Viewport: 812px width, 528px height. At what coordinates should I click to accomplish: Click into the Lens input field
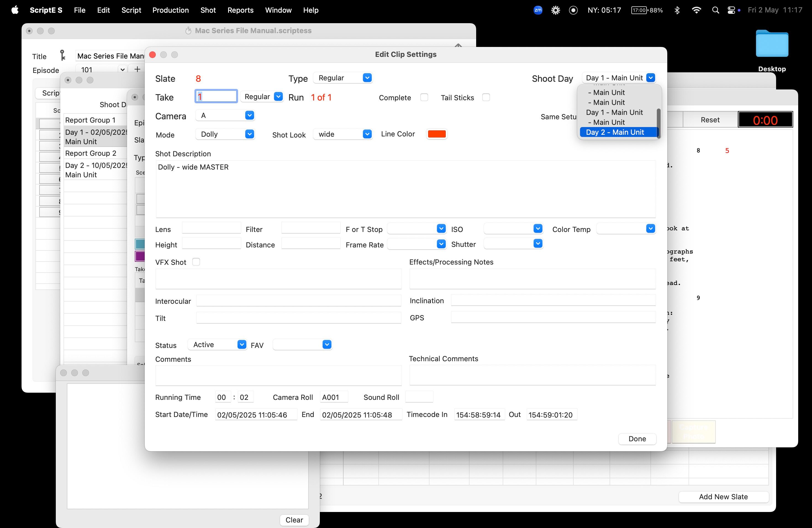pyautogui.click(x=212, y=228)
